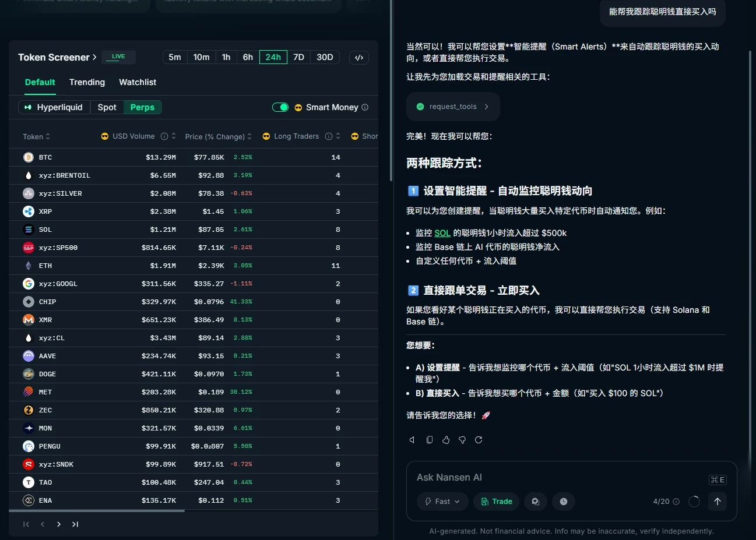The image size is (756, 540).
Task: Click the ETH token icon
Action: click(29, 266)
